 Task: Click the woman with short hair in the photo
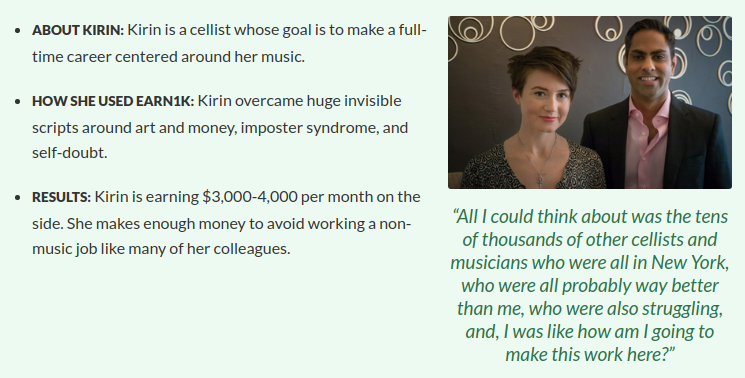click(534, 121)
